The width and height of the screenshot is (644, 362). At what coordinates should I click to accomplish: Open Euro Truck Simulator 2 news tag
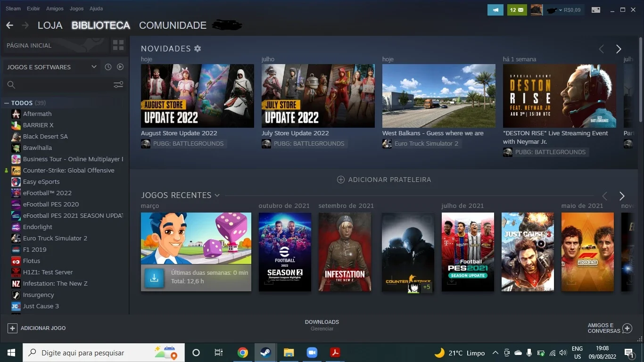[x=421, y=144]
